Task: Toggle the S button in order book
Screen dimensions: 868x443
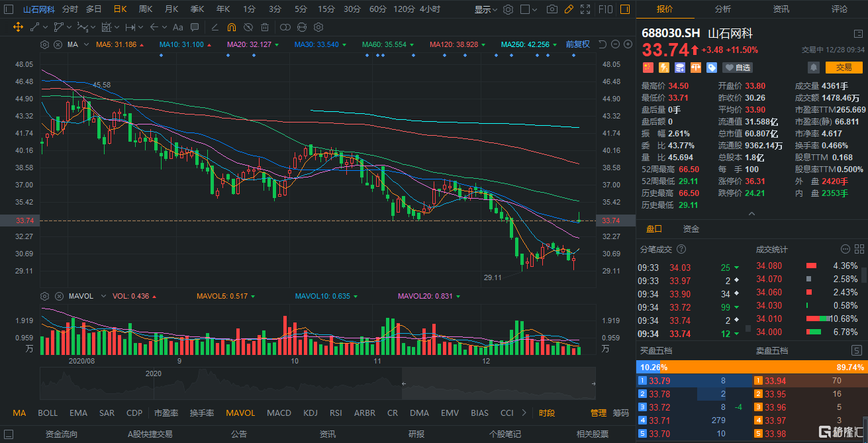Action: pyautogui.click(x=856, y=350)
